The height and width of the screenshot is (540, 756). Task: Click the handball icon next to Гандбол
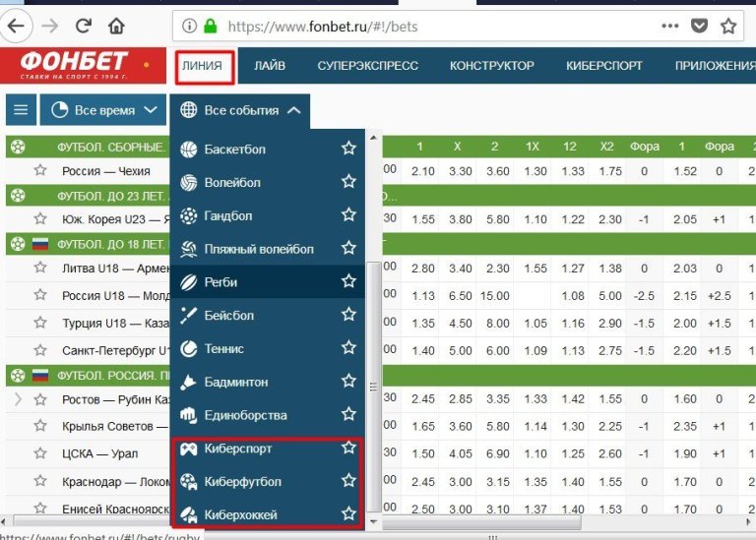[x=189, y=215]
